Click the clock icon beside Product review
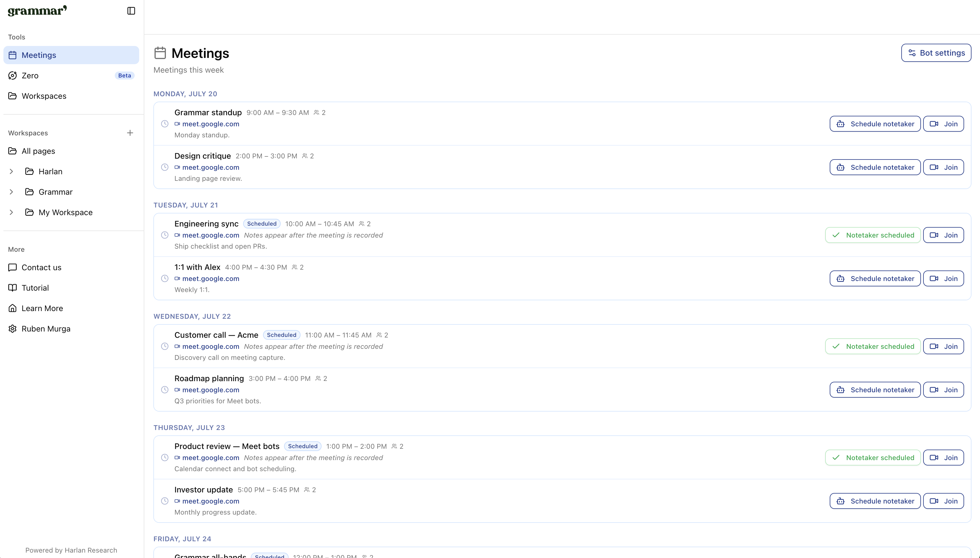This screenshot has height=558, width=980. [x=164, y=458]
